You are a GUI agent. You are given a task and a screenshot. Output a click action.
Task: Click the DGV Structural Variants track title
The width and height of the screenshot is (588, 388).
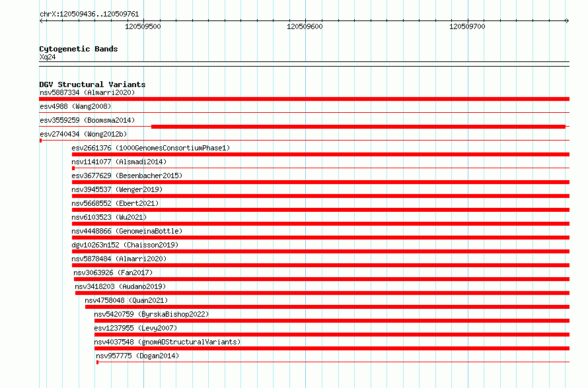[92, 84]
